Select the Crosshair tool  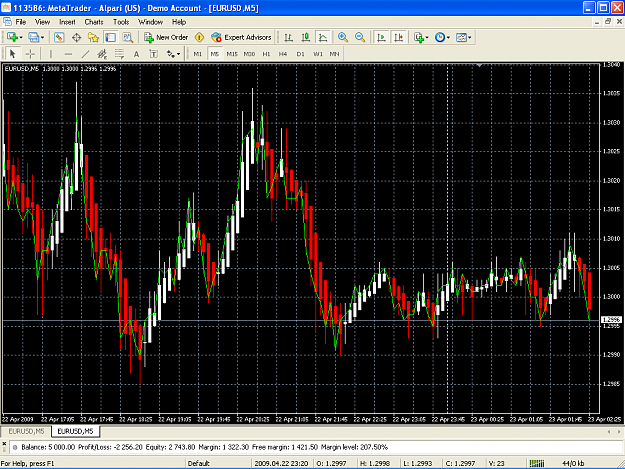(30, 54)
